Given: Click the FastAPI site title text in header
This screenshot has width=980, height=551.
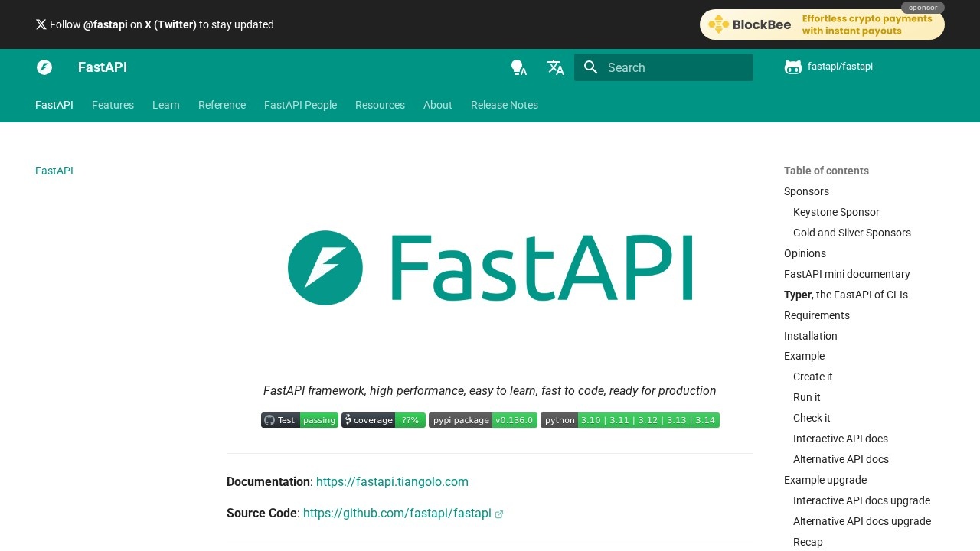Looking at the screenshot, I should pyautogui.click(x=103, y=67).
